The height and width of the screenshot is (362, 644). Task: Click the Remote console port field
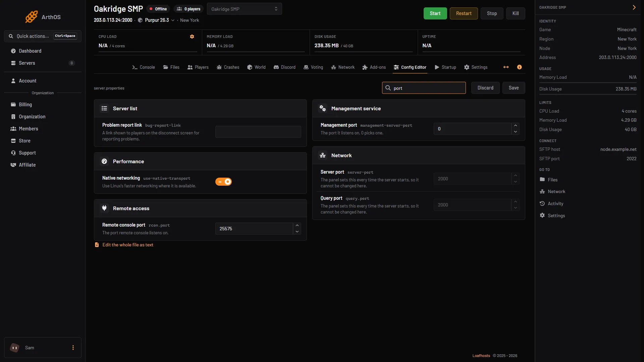point(254,229)
